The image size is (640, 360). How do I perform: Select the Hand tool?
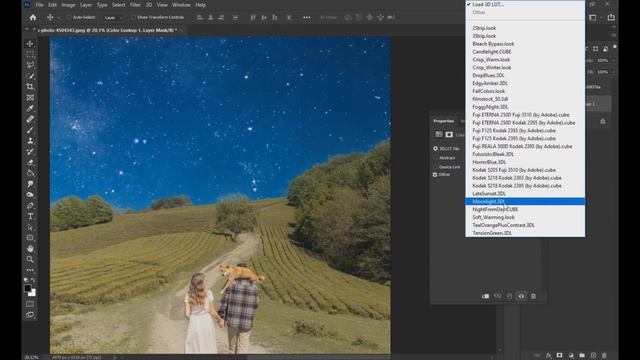pyautogui.click(x=30, y=248)
